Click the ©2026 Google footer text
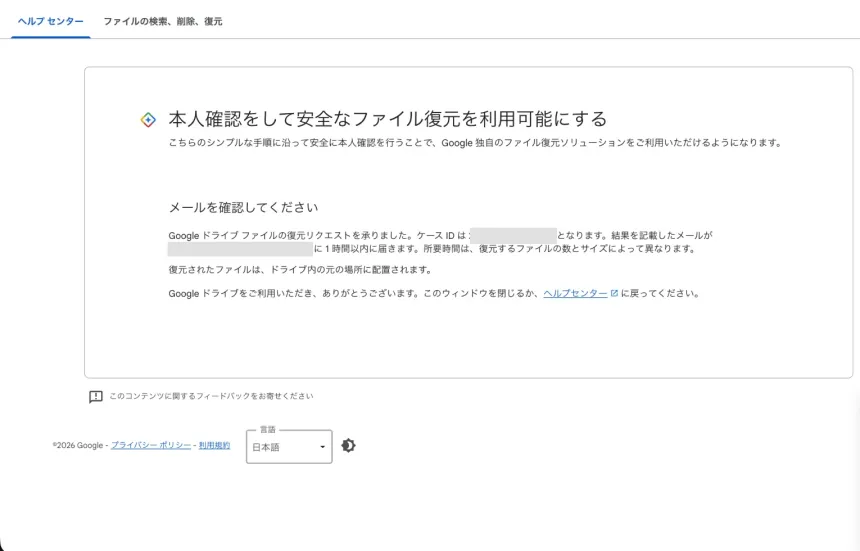The height and width of the screenshot is (551, 860). pos(78,445)
